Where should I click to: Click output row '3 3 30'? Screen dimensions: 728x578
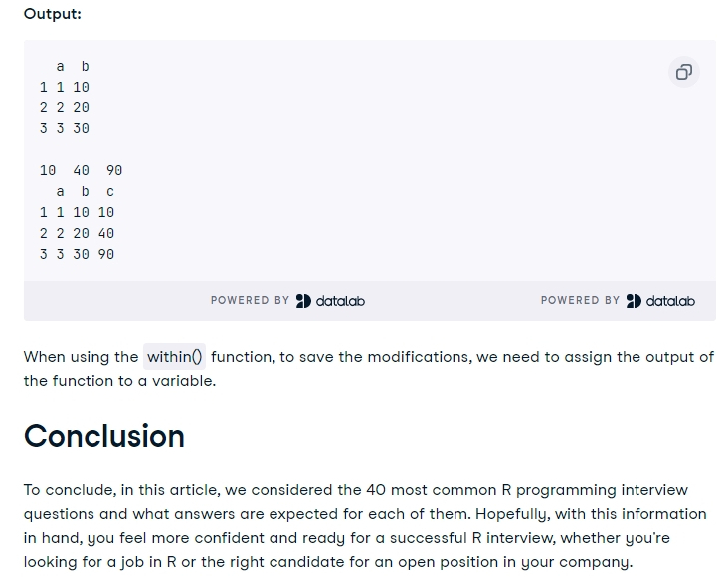65,128
